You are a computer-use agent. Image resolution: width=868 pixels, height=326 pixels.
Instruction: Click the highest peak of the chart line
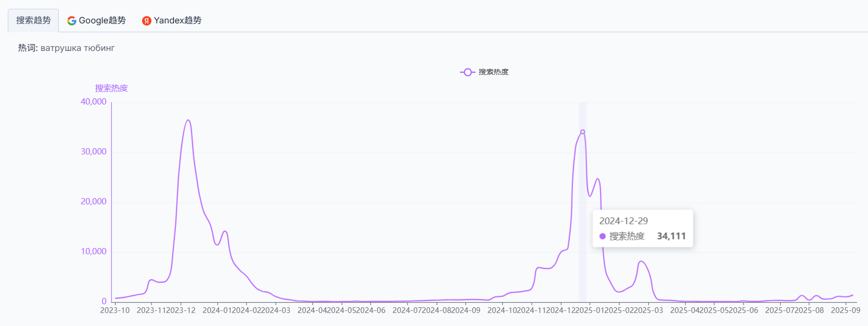pyautogui.click(x=188, y=120)
